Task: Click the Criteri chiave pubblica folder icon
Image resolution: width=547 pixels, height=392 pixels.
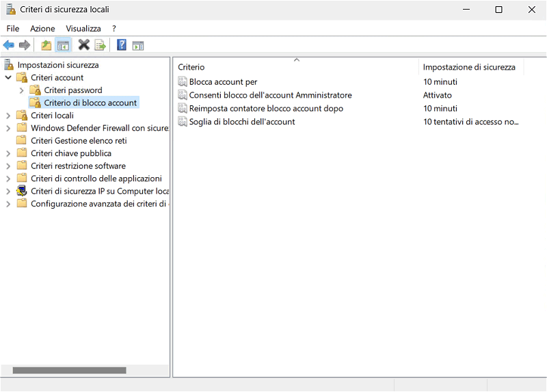Action: [x=22, y=153]
